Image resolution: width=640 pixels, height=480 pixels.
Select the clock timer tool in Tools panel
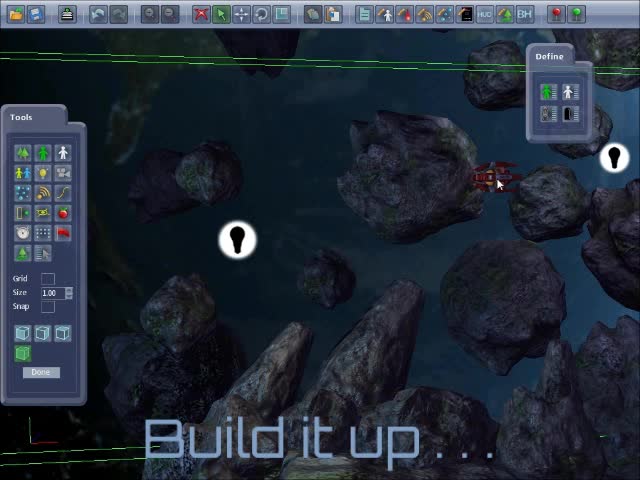23,233
